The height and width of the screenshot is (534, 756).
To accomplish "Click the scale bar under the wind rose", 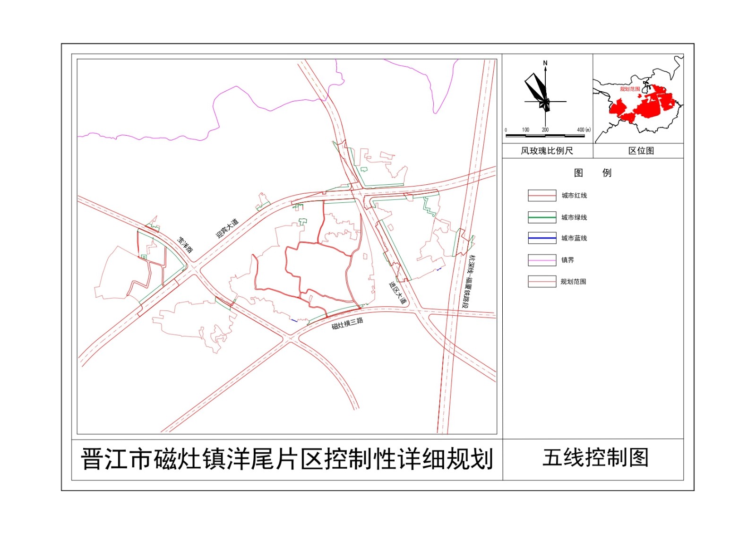I will [x=545, y=136].
